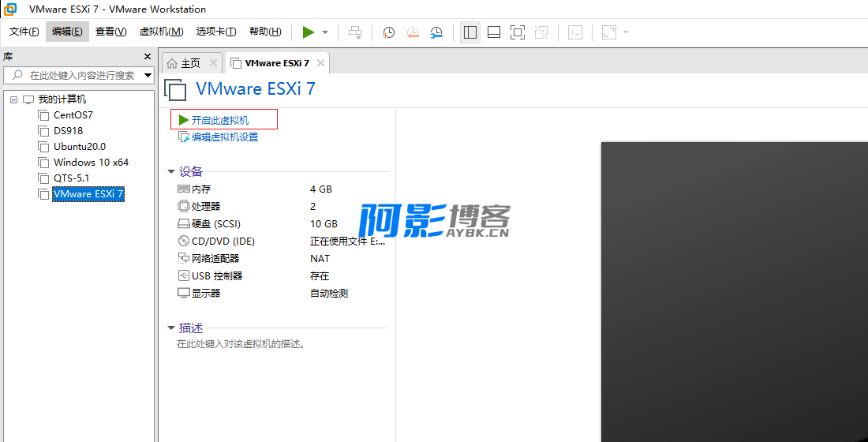Toggle the thumbnail bar view icon
The width and height of the screenshot is (868, 442).
click(494, 32)
